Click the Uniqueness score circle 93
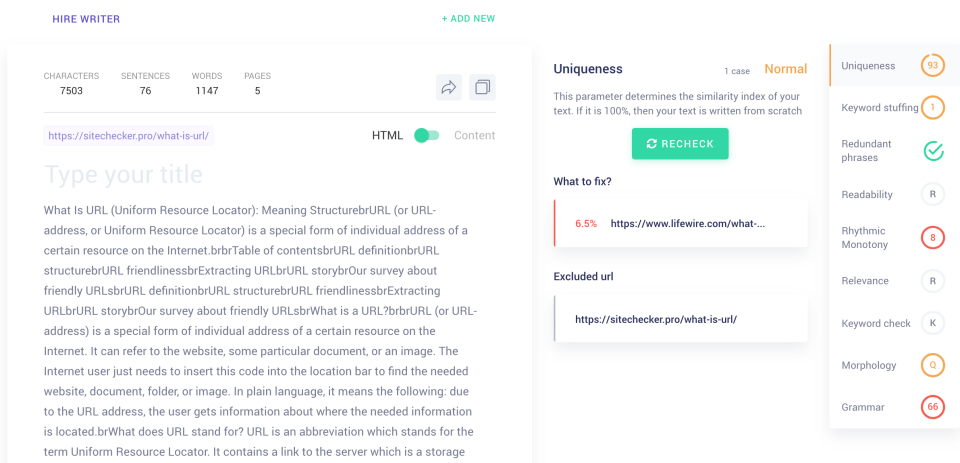960x463 pixels. pyautogui.click(x=932, y=66)
